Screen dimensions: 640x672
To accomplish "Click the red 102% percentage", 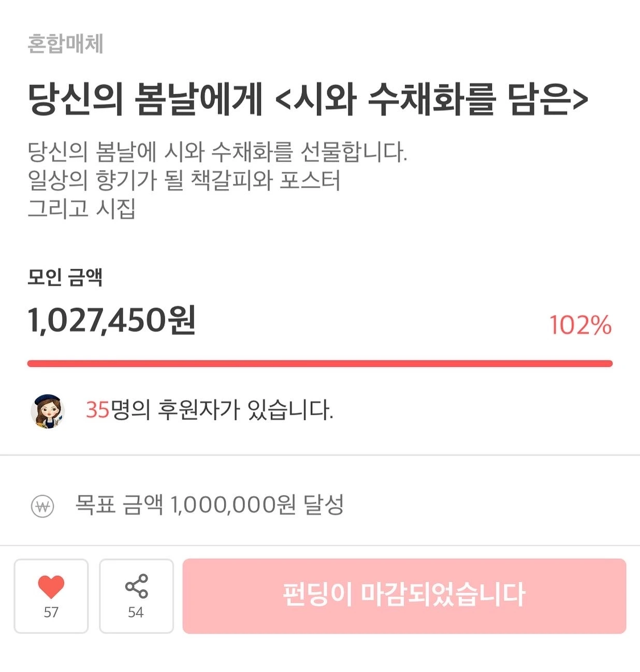I will click(x=580, y=325).
